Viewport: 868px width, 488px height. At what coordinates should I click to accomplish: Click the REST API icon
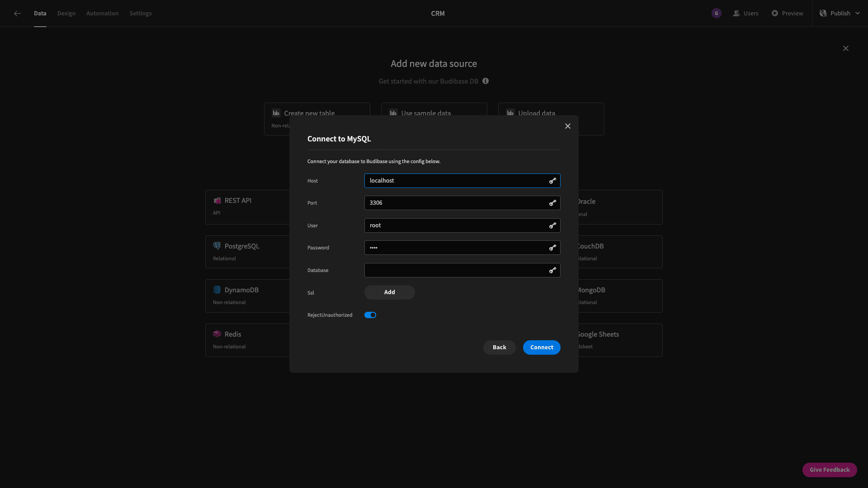pos(217,200)
